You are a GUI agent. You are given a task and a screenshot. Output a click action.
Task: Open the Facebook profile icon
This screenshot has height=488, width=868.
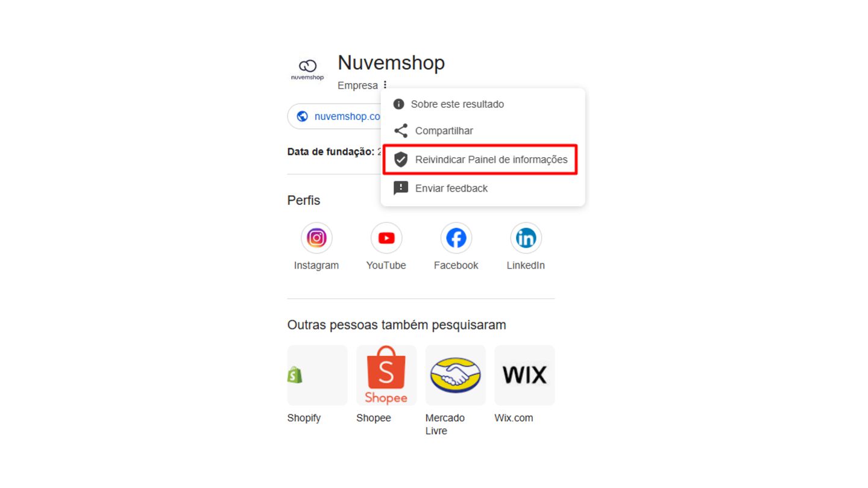(456, 238)
